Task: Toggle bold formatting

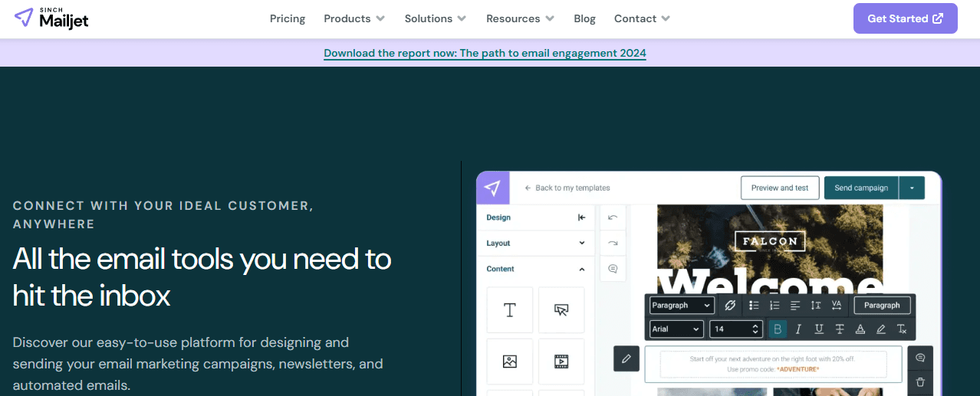Action: click(778, 329)
